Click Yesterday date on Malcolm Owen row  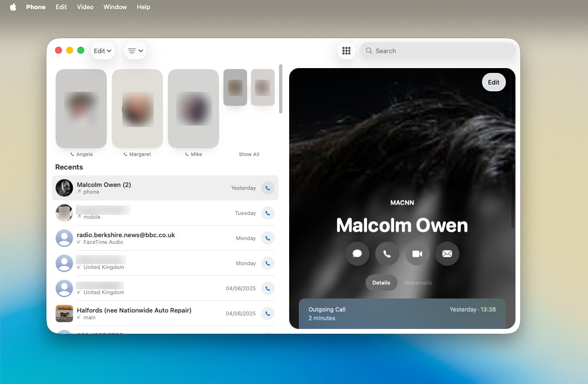pyautogui.click(x=243, y=188)
